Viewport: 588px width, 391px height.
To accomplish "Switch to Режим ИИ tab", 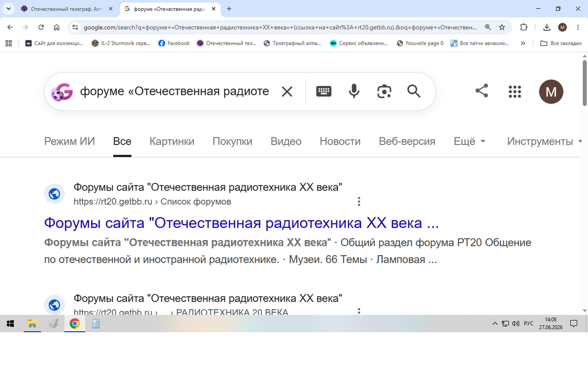I will [70, 141].
